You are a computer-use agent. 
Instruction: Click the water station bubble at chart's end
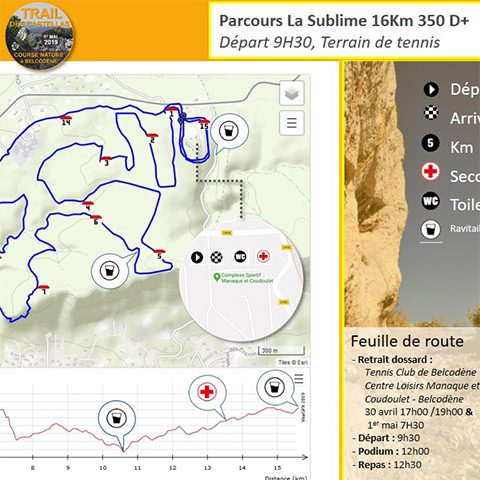[x=275, y=388]
